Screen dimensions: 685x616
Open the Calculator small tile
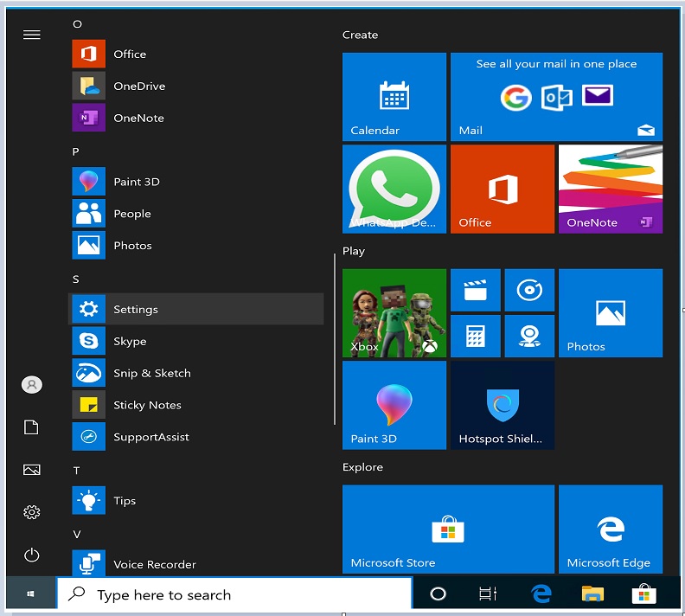click(x=476, y=337)
